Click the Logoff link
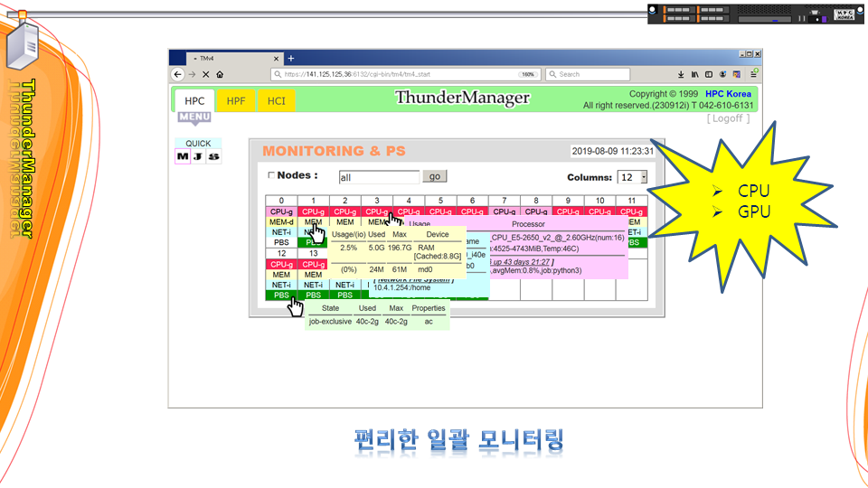This screenshot has height=488, width=868. (x=728, y=118)
